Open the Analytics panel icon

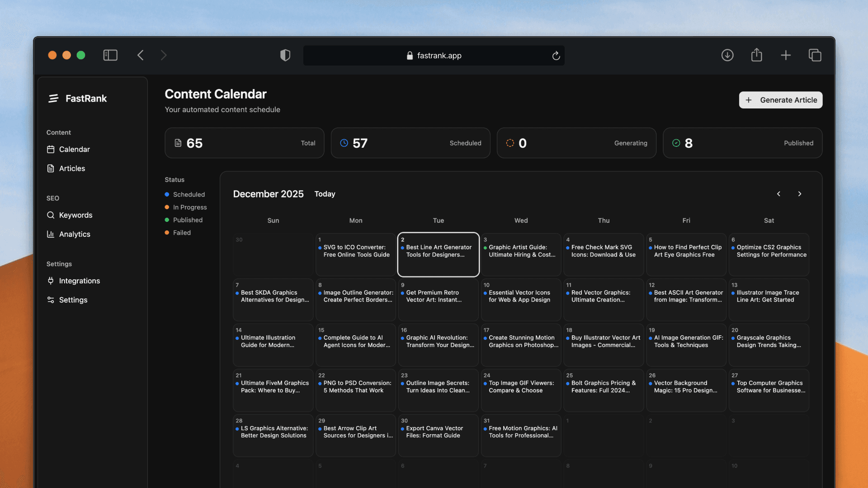[x=51, y=234]
